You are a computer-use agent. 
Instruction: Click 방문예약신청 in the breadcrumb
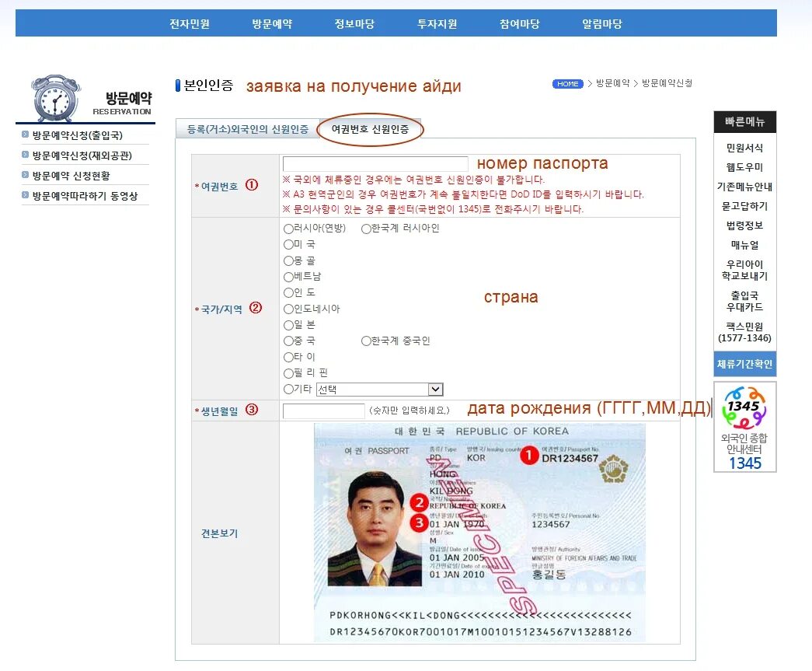[667, 83]
